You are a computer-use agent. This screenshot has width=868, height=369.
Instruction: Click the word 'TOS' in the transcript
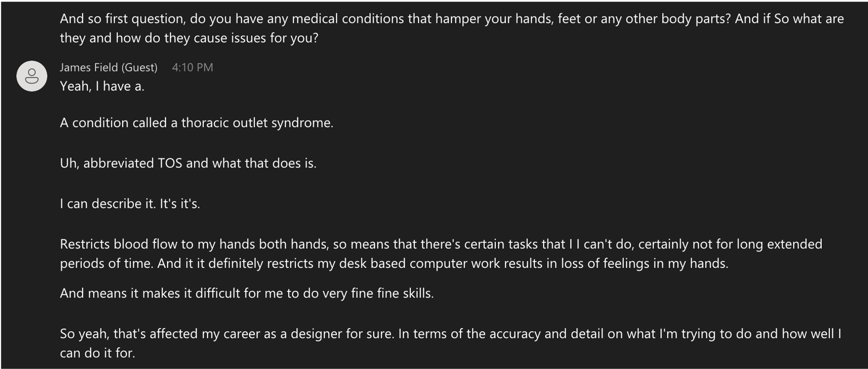point(170,164)
